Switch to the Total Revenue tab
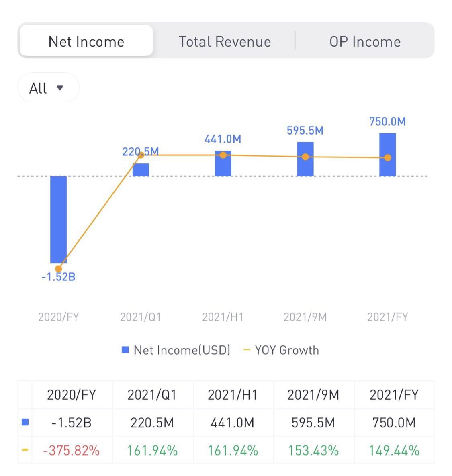This screenshot has height=476, width=452. tap(225, 42)
